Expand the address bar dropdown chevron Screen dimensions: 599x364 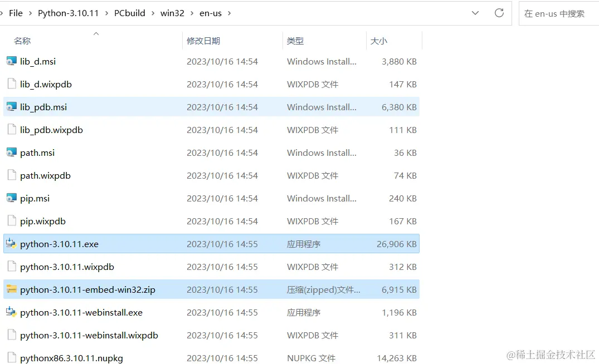475,13
